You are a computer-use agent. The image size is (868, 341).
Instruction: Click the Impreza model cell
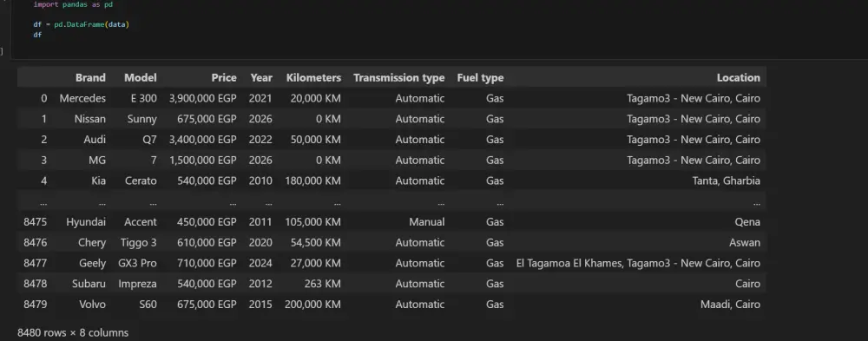point(137,284)
